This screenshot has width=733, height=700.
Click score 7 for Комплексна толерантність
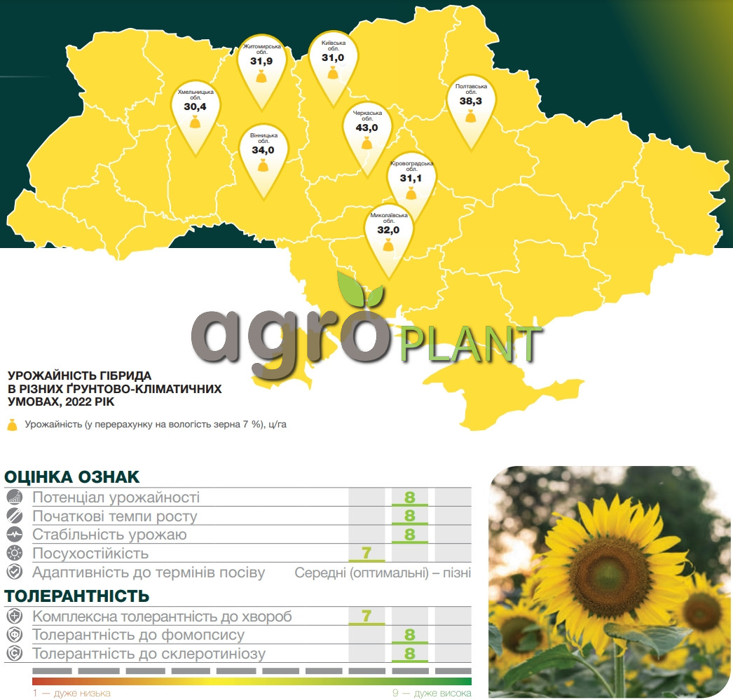point(366,616)
